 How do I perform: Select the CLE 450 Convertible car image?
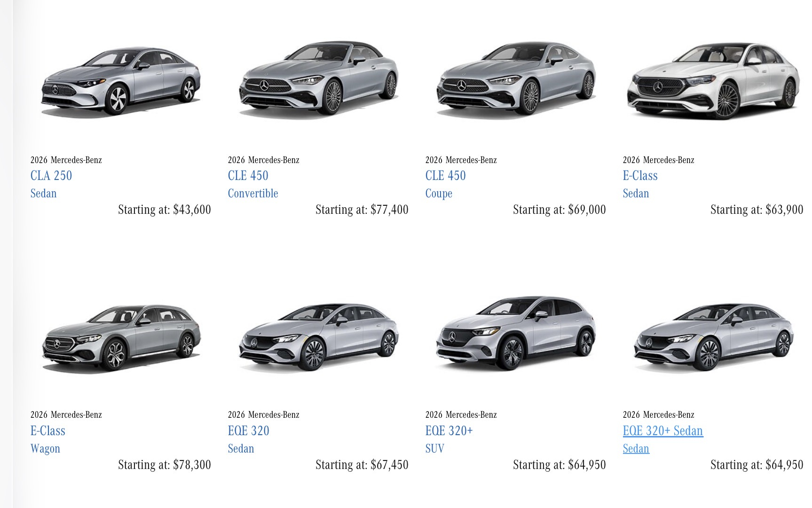[318, 78]
